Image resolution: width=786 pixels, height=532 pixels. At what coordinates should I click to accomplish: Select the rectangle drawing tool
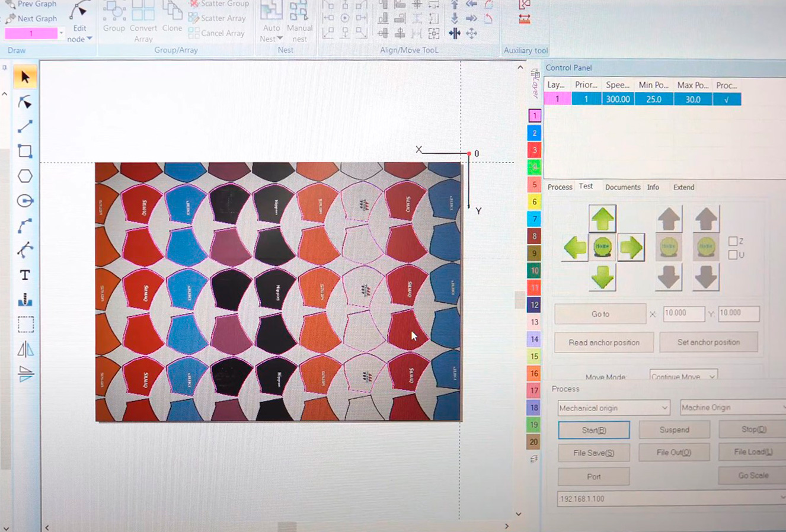pos(25,151)
